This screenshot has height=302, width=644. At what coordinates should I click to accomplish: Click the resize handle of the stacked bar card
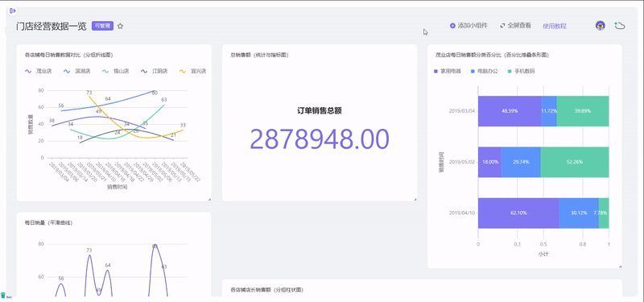pyautogui.click(x=620, y=267)
